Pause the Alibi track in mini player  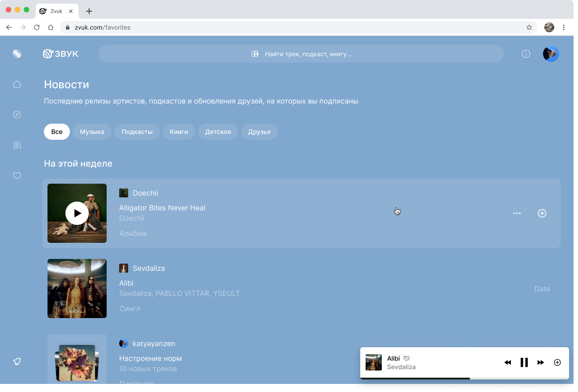point(524,362)
